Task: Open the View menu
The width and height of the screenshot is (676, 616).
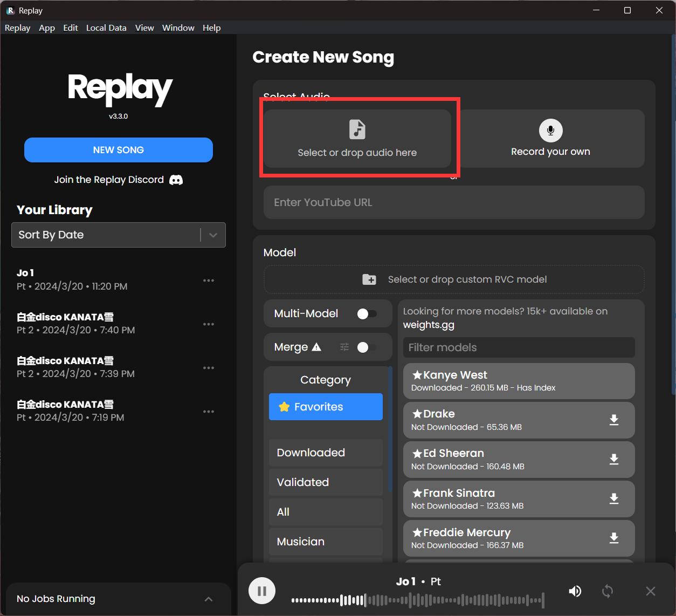Action: pos(144,28)
